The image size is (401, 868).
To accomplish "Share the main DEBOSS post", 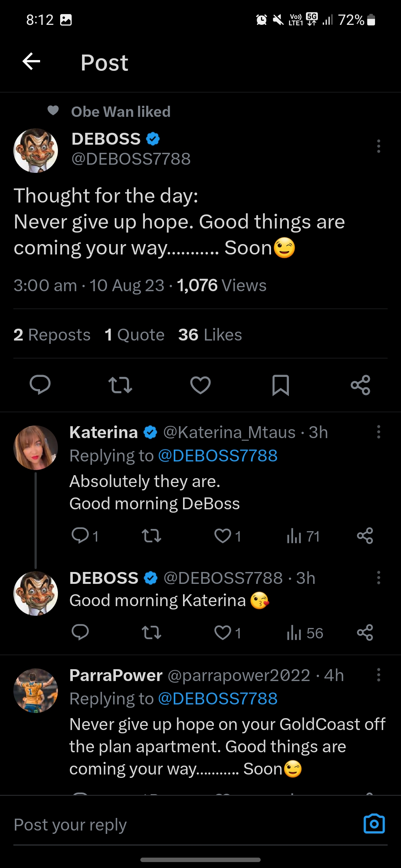I will coord(361,385).
